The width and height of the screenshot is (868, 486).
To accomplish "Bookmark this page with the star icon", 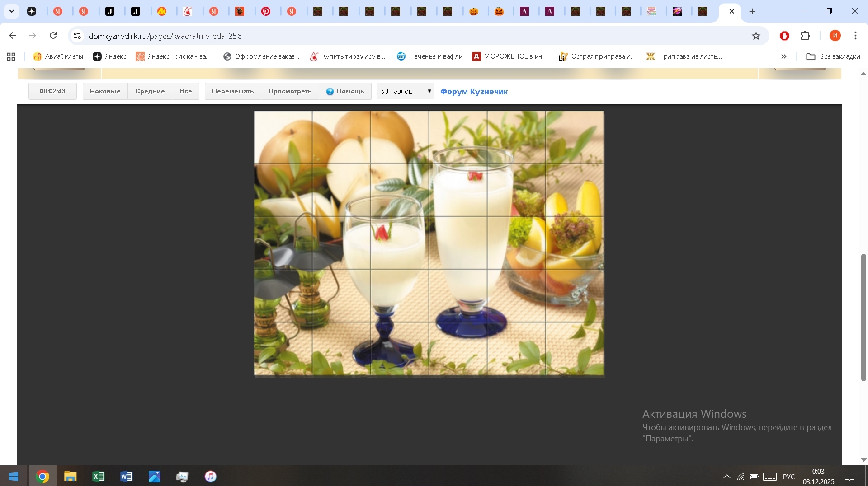I will 756,36.
